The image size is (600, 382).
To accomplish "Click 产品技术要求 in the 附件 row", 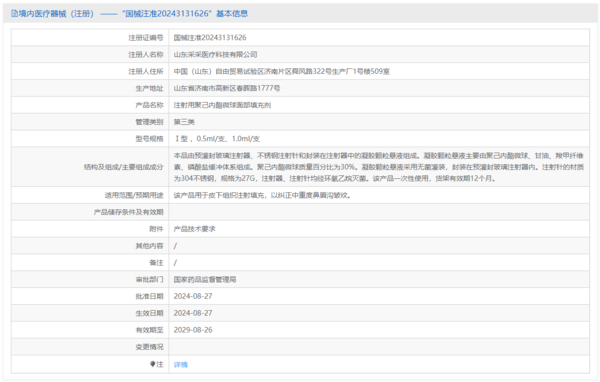I will 194,229.
